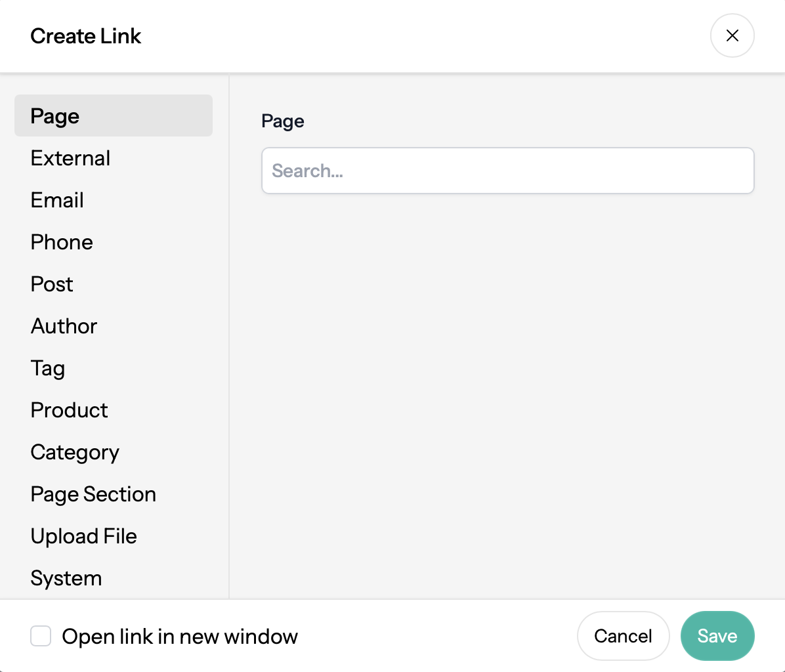Open the Category link section

click(74, 451)
